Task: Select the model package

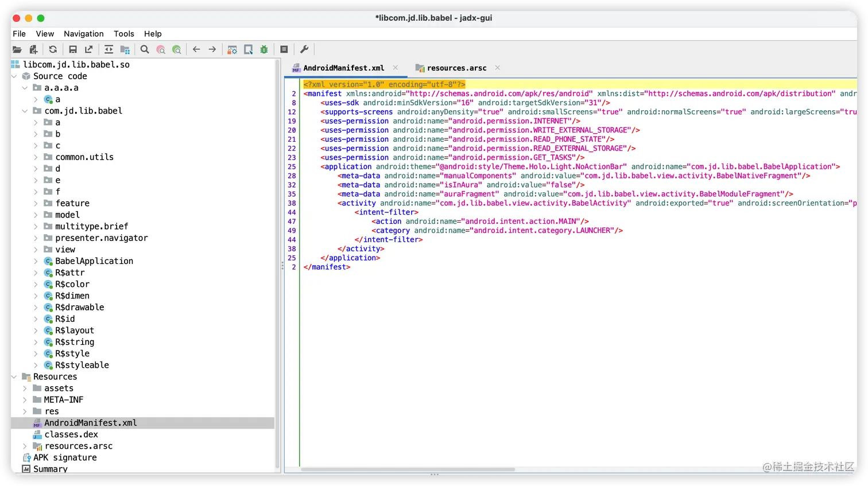Action: (67, 215)
